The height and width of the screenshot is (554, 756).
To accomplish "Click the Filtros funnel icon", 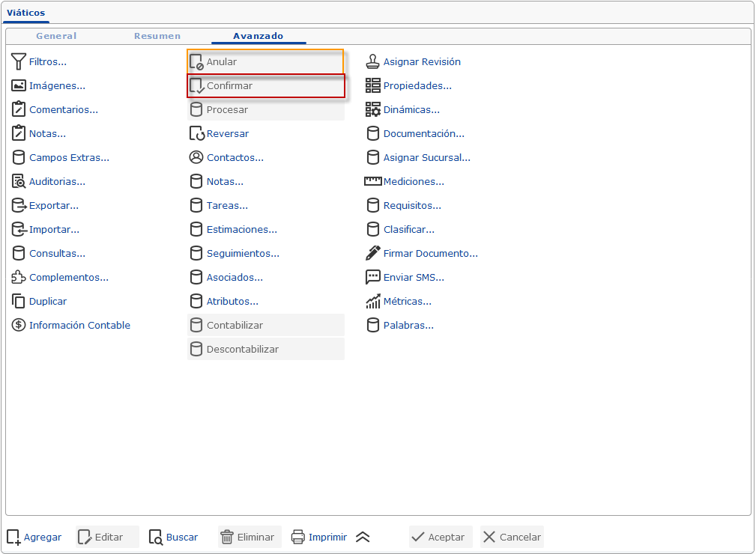I will (19, 62).
